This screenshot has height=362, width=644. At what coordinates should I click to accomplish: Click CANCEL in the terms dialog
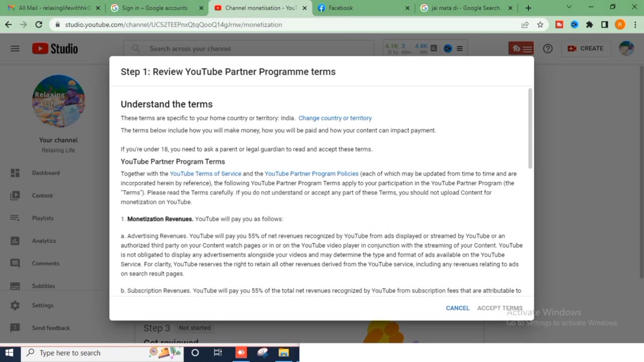457,308
